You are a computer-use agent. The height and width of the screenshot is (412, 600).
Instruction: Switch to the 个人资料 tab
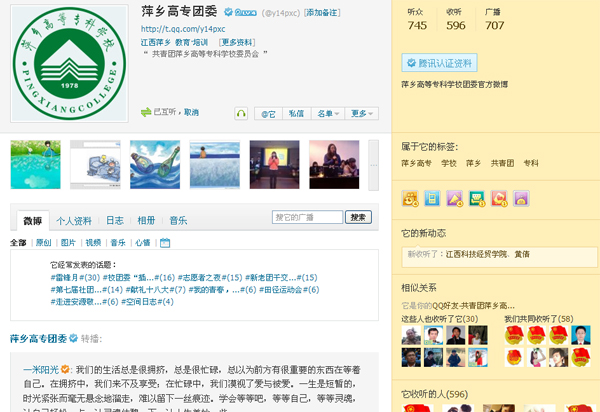73,221
